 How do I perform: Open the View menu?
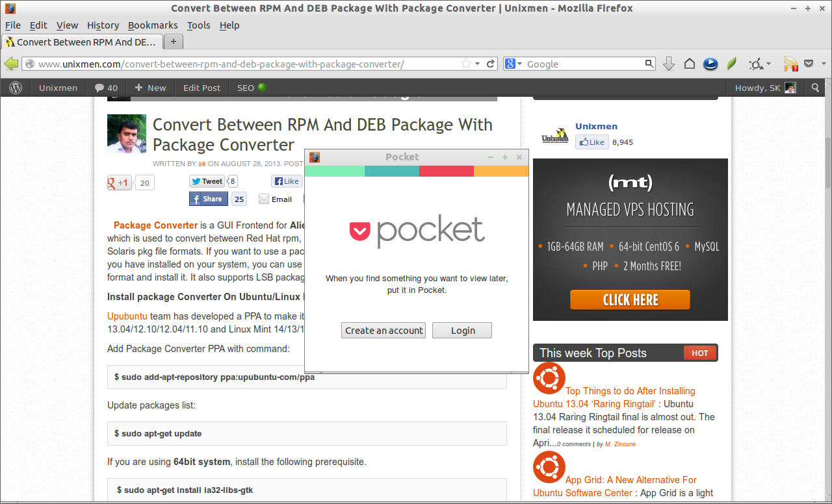click(x=67, y=25)
